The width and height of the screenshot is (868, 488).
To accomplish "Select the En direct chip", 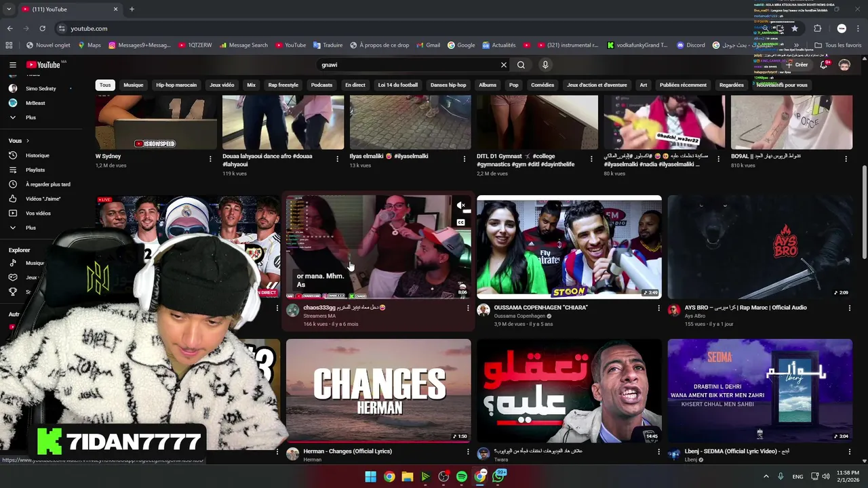I will [x=355, y=85].
